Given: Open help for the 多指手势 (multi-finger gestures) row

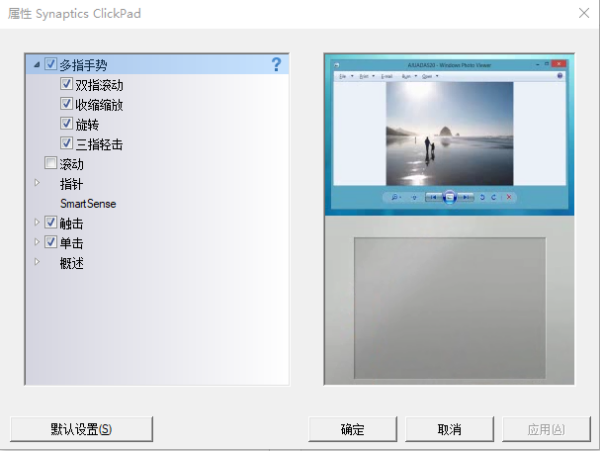Looking at the screenshot, I should pos(276,64).
